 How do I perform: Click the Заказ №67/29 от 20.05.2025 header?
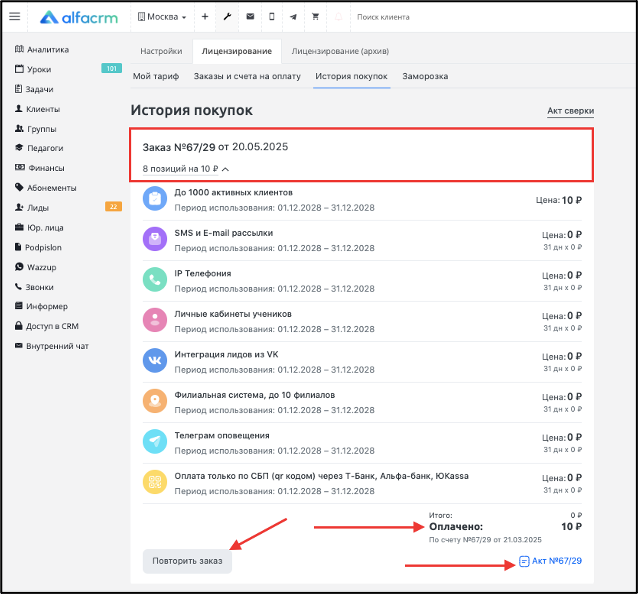coord(215,147)
